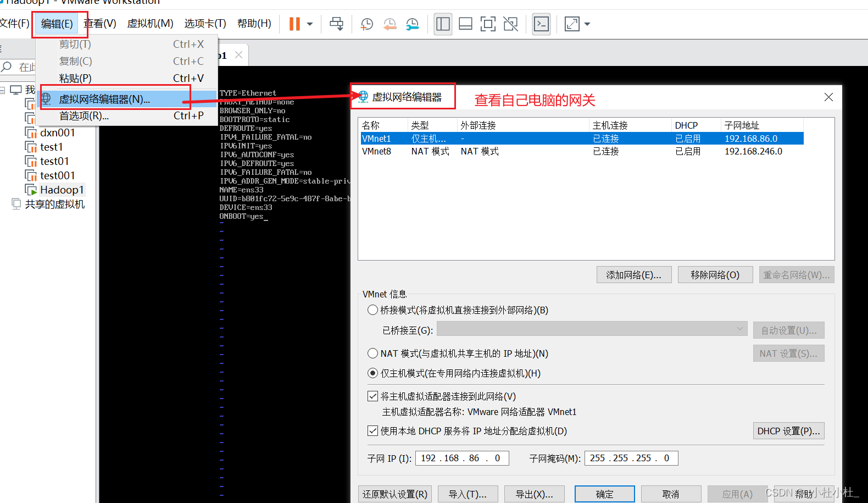Click the 导入(T)... button
Screen dimensions: 868x503
(468, 494)
